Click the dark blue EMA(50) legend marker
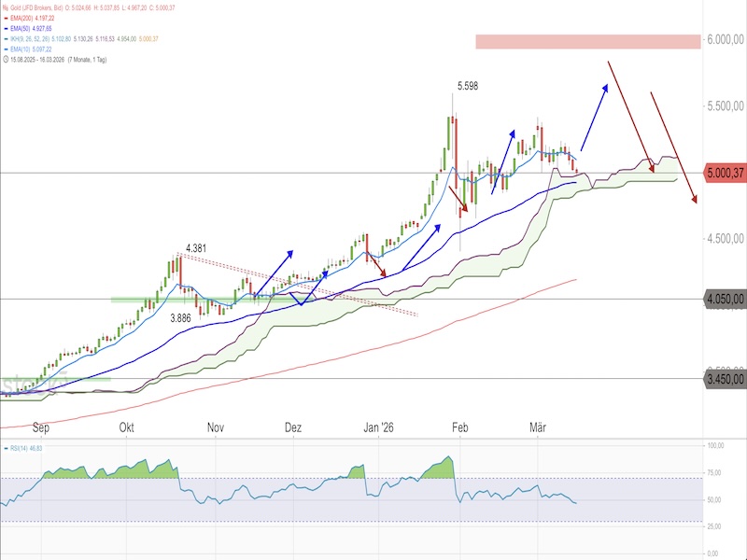The width and height of the screenshot is (747, 560). point(6,30)
